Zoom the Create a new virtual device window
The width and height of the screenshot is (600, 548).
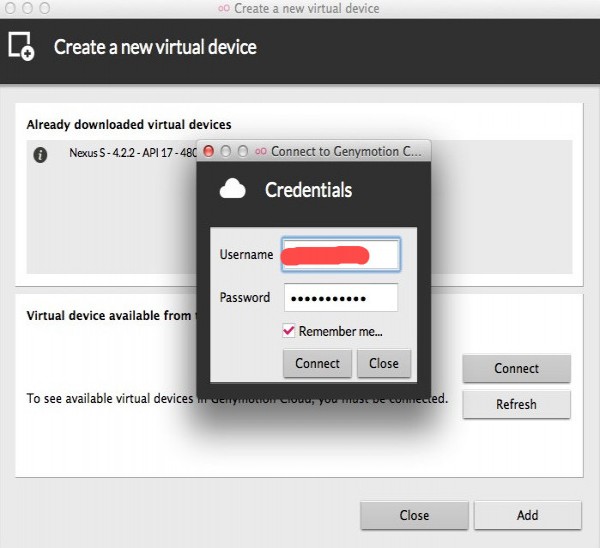coord(44,8)
